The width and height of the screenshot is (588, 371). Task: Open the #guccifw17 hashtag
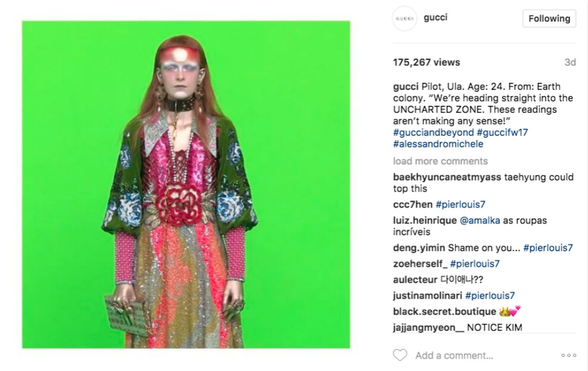pyautogui.click(x=502, y=132)
